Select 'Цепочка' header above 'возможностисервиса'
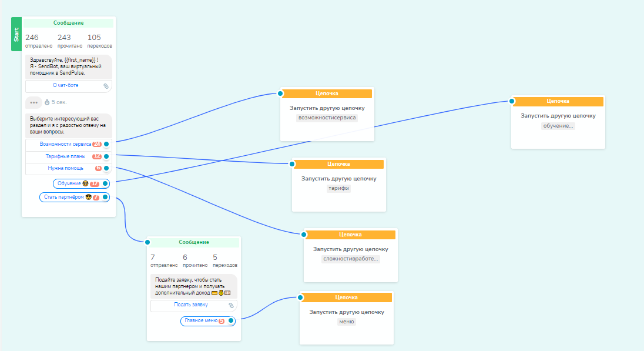 (x=327, y=93)
